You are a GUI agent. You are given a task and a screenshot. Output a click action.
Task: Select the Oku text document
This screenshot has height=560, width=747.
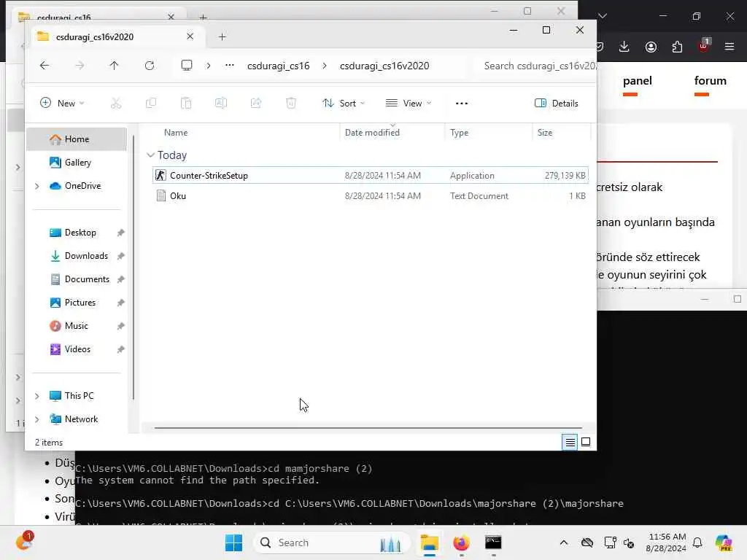(x=370, y=195)
